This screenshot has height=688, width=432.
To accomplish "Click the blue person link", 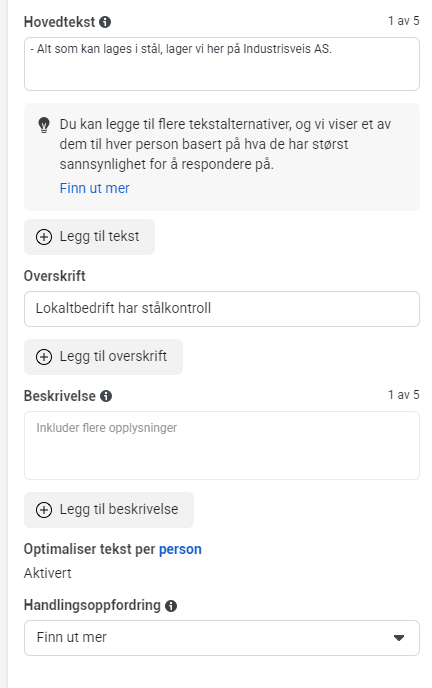I will click(180, 549).
